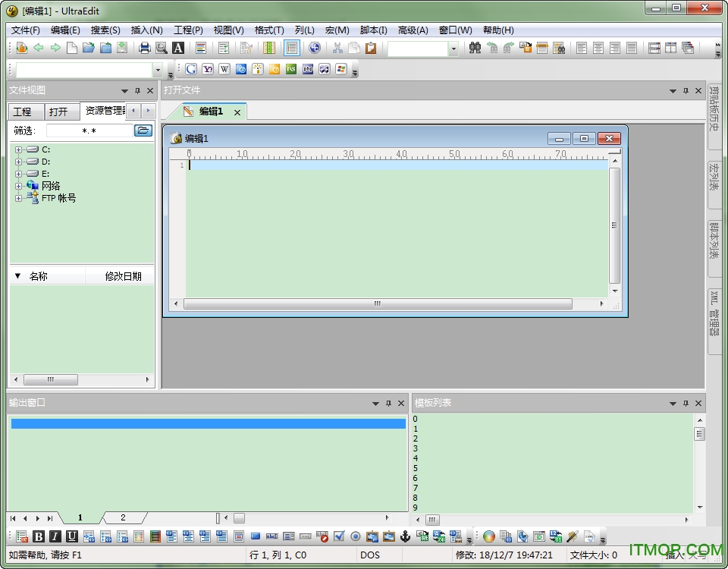The width and height of the screenshot is (728, 569).
Task: Click the Yahoo search icon
Action: 208,69
